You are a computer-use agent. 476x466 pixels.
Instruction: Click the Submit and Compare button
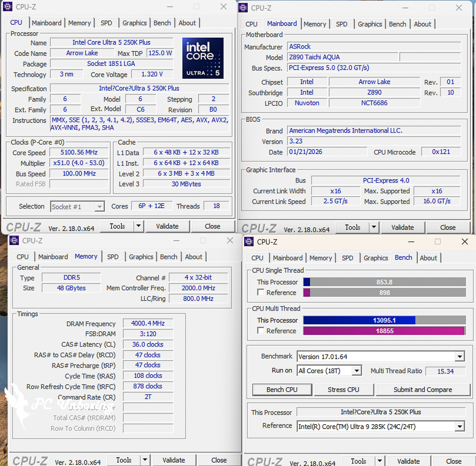pyautogui.click(x=423, y=390)
